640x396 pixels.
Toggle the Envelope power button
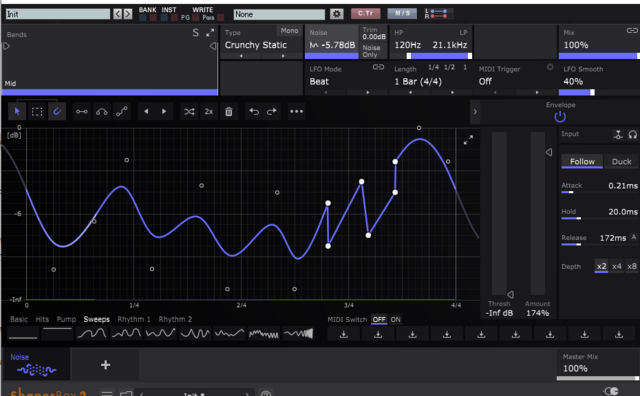pos(560,117)
